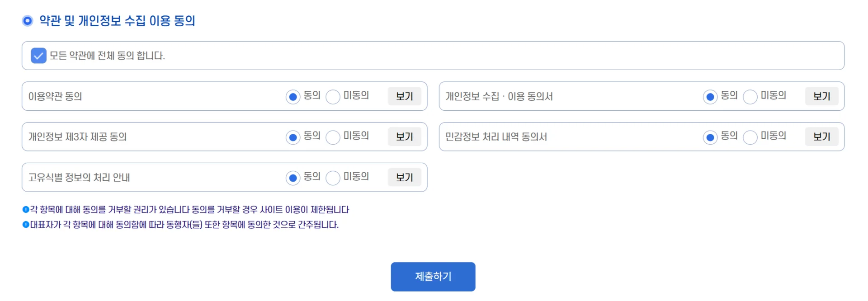
Task: Open 보기 for 이용약관 동의
Action: point(404,96)
